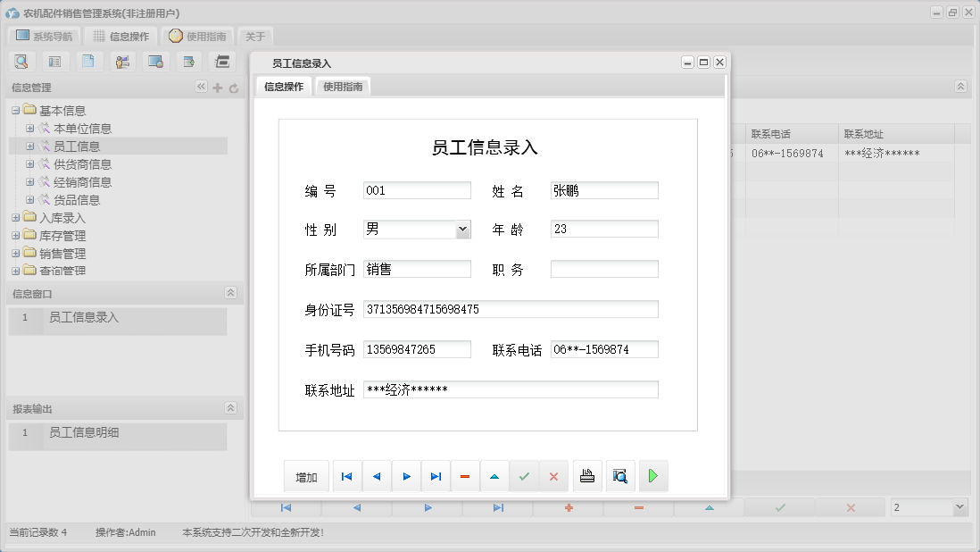Delete the record with the red minus icon
This screenshot has width=980, height=552.
[465, 476]
